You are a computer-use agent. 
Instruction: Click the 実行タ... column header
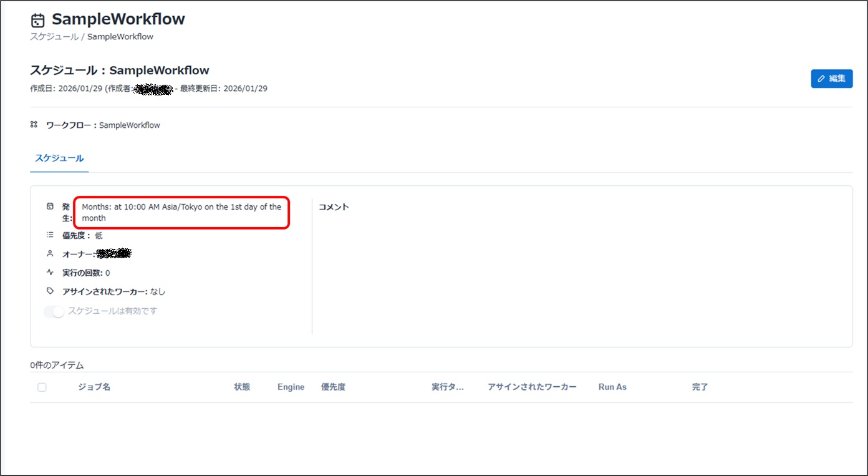[x=448, y=387]
